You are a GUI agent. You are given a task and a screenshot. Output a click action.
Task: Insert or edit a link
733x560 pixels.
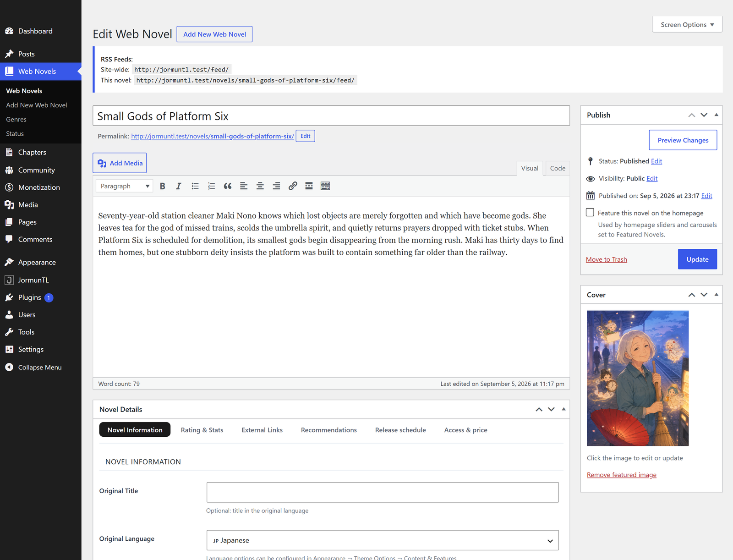pyautogui.click(x=293, y=186)
